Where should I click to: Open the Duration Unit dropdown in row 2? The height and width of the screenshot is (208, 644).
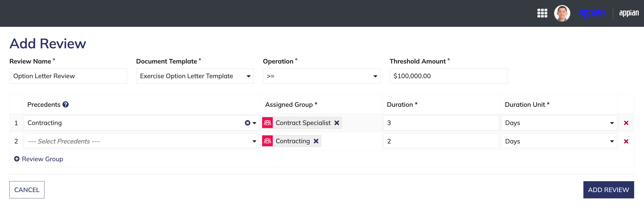[x=559, y=141]
